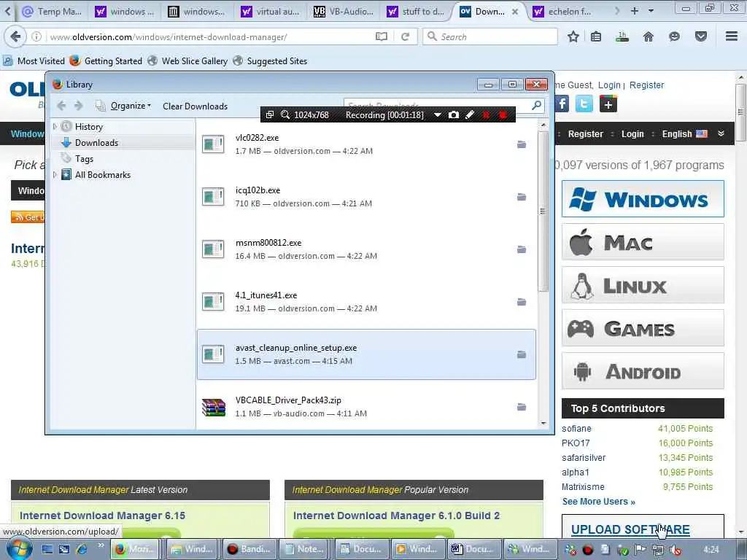Open the See More Users link
747x560 pixels.
[x=598, y=502]
